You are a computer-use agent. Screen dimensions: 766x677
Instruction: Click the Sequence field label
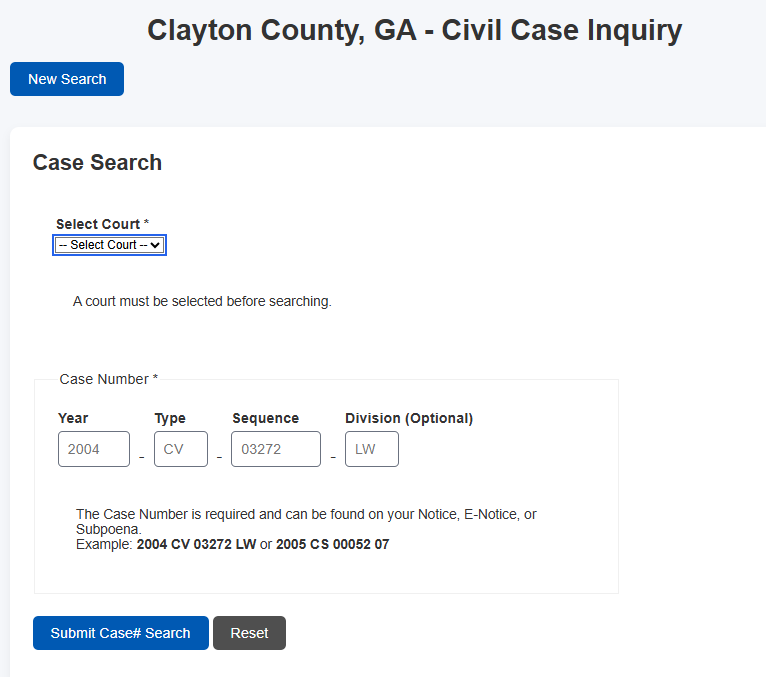[x=265, y=418]
